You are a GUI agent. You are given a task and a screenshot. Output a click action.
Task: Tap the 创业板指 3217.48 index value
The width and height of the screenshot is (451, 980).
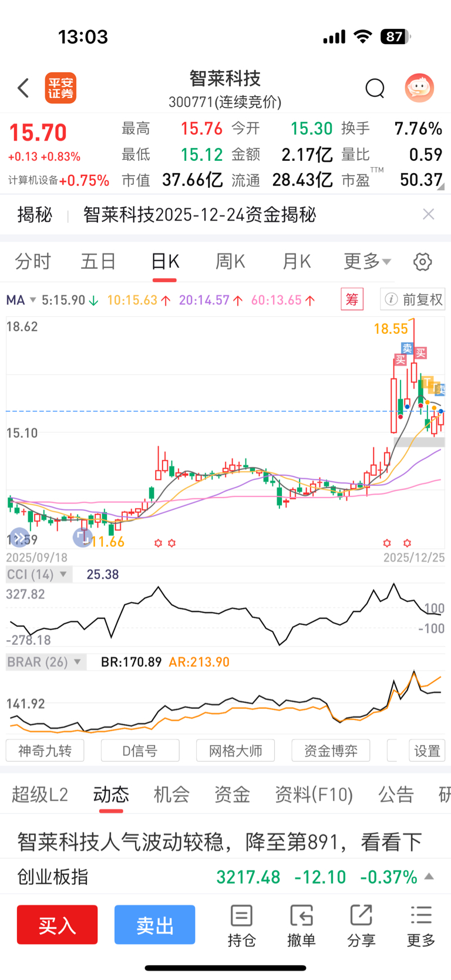click(x=248, y=877)
